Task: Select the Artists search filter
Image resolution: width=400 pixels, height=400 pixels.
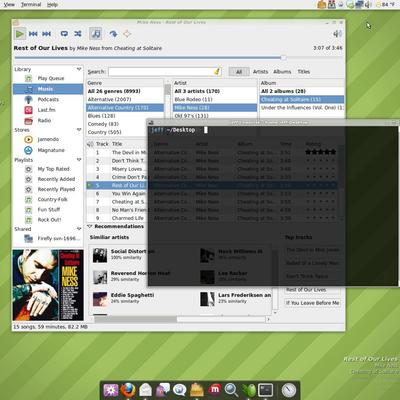Action: tap(260, 72)
